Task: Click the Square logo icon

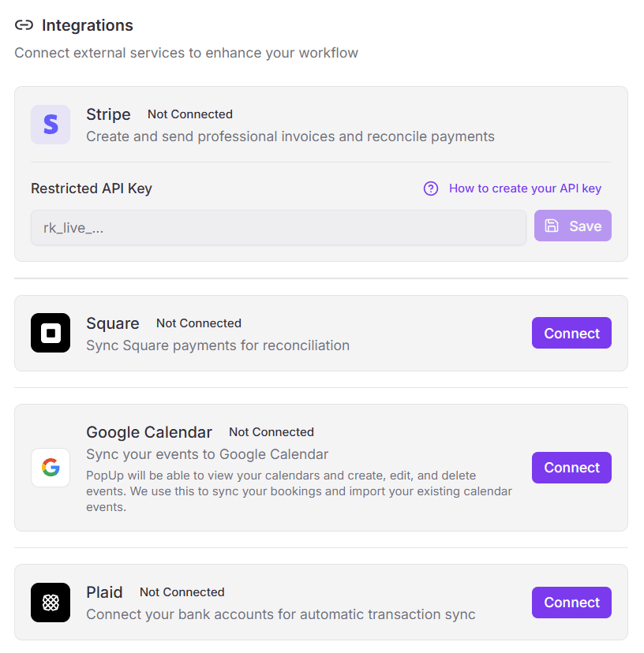Action: point(50,332)
